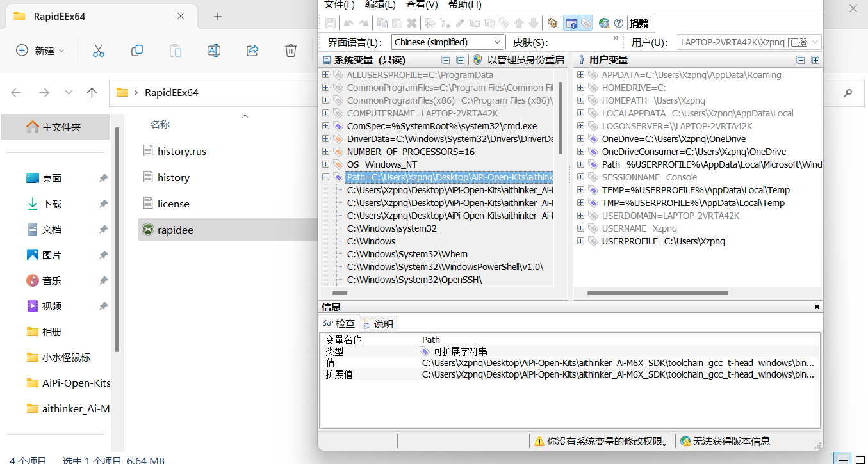The image size is (868, 464).
Task: Select the C:\Windows\System32\OpenSSH\ path entry
Action: [x=414, y=280]
